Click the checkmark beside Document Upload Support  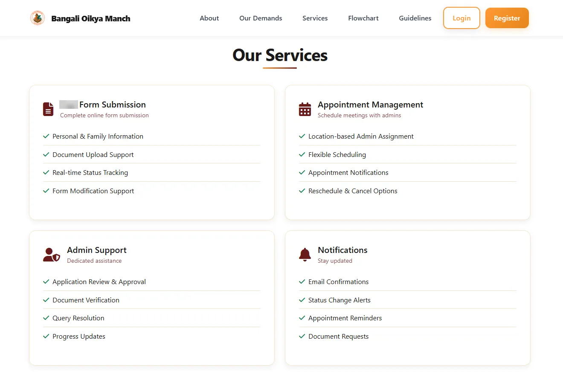pos(46,154)
